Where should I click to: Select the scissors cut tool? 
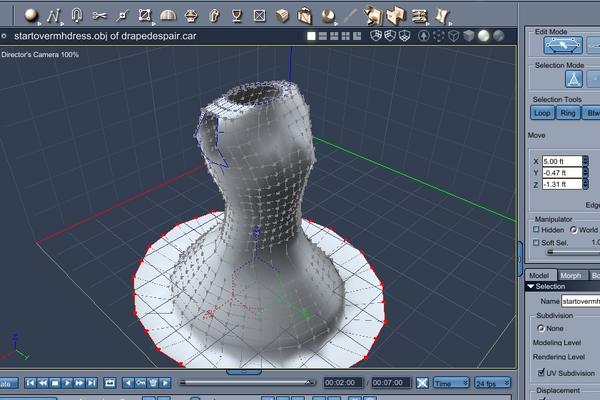point(99,15)
